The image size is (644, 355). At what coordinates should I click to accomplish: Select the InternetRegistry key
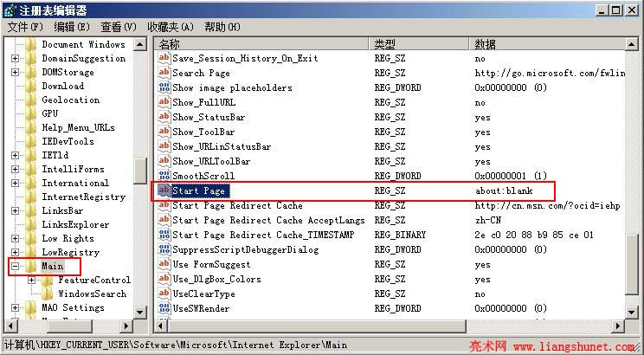point(84,197)
